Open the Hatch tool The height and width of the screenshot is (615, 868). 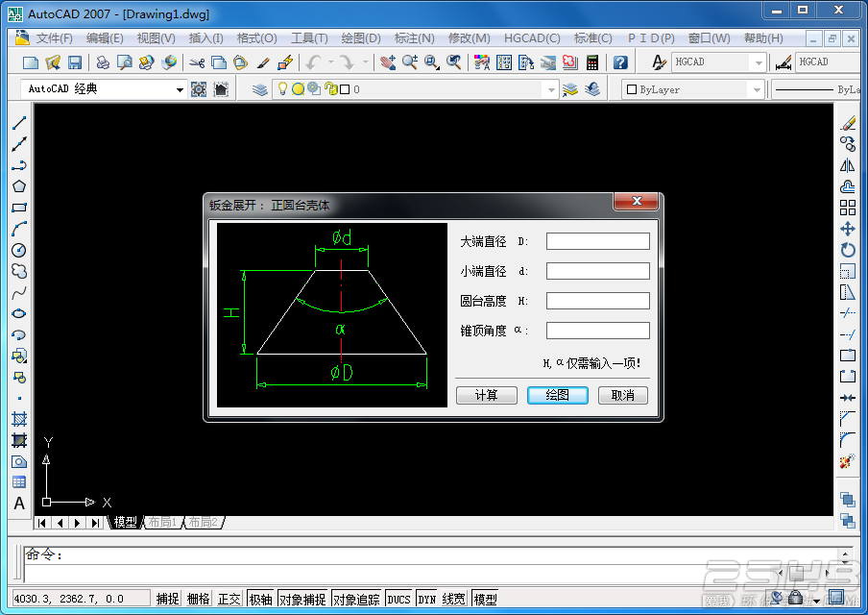coord(19,419)
